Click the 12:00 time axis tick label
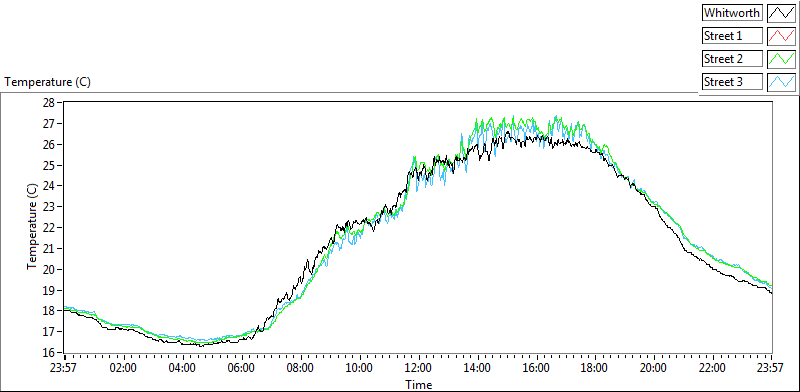 418,368
